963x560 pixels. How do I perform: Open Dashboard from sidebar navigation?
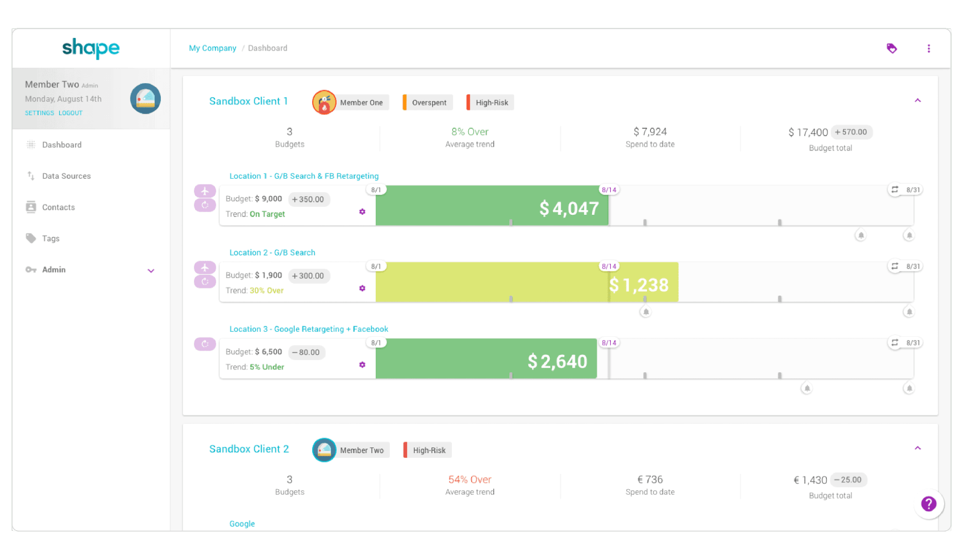tap(61, 144)
